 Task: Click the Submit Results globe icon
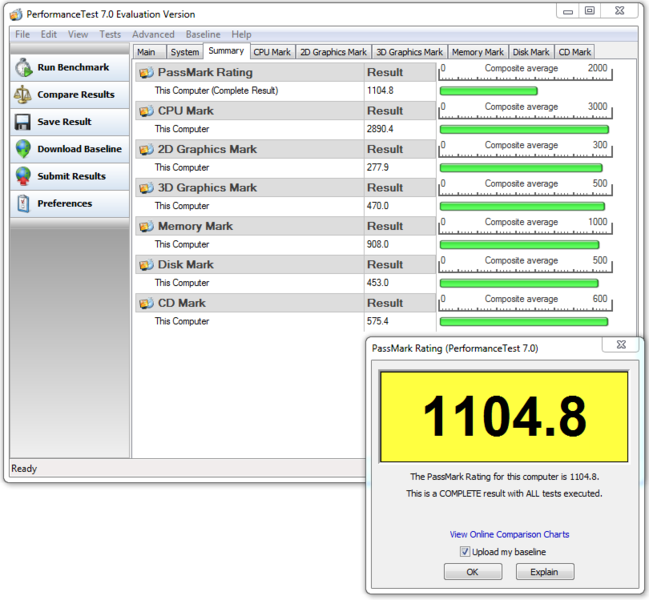23,176
